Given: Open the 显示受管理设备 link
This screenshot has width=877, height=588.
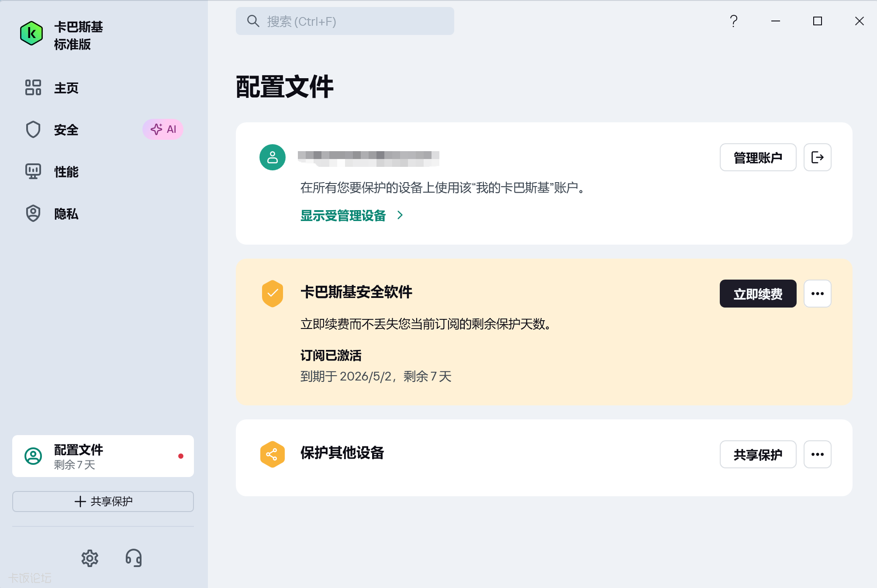Looking at the screenshot, I should click(343, 215).
